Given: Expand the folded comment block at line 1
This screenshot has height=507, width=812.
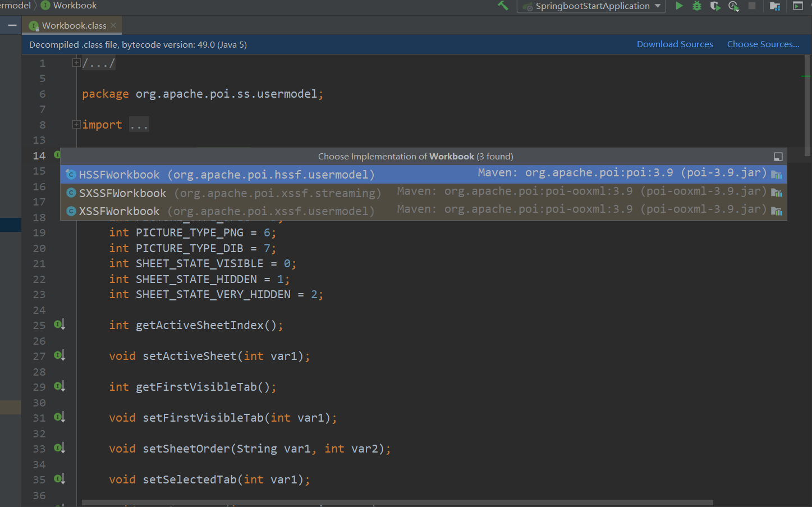Looking at the screenshot, I should 76,63.
